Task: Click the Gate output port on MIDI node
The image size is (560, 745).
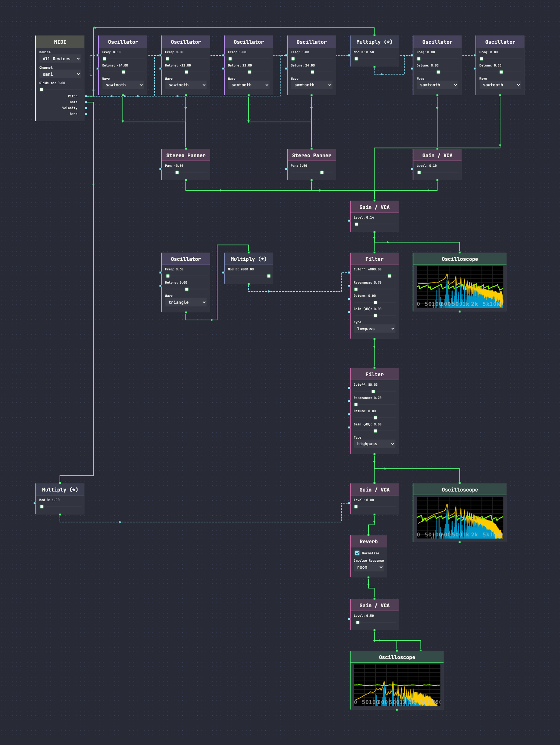Action: (86, 102)
